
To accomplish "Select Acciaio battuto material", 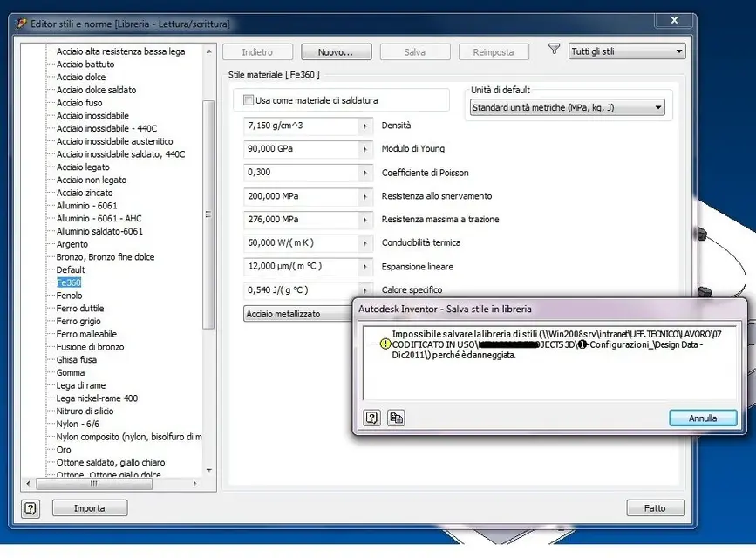I will pyautogui.click(x=85, y=65).
